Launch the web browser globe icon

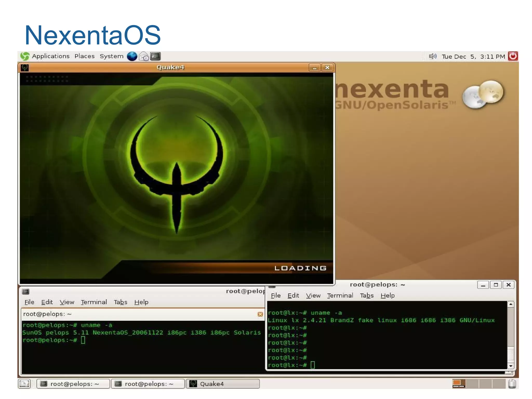click(x=132, y=56)
